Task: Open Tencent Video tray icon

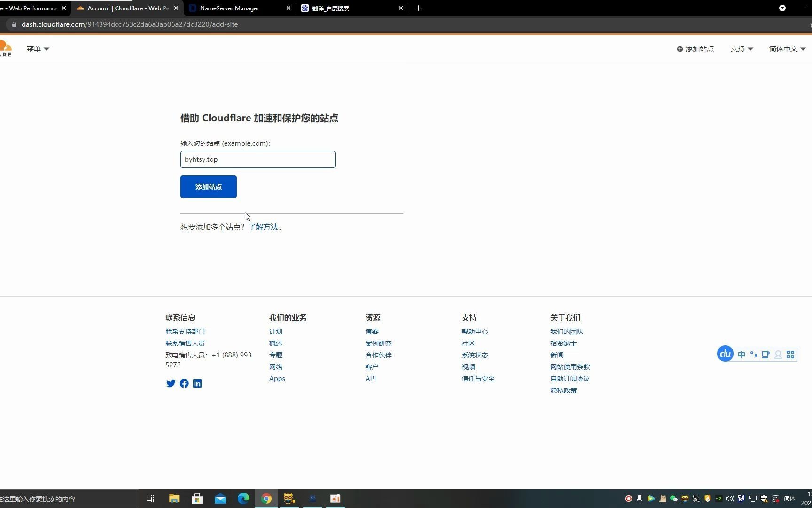Action: pos(651,499)
